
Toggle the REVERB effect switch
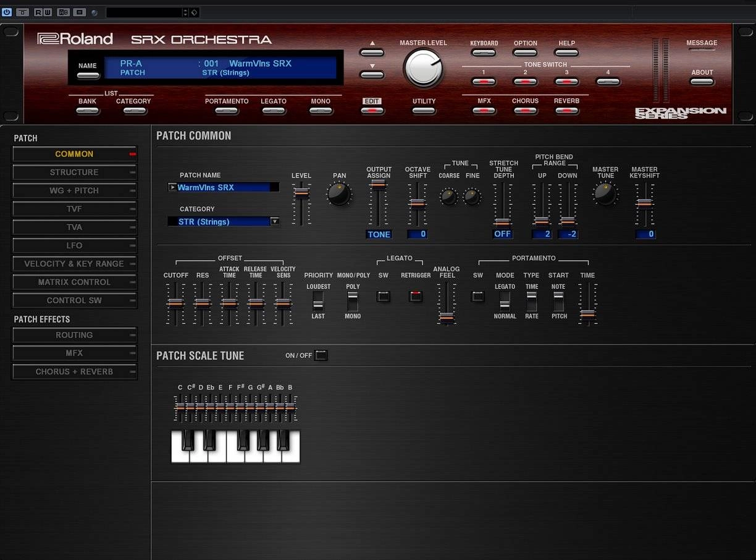tap(566, 111)
